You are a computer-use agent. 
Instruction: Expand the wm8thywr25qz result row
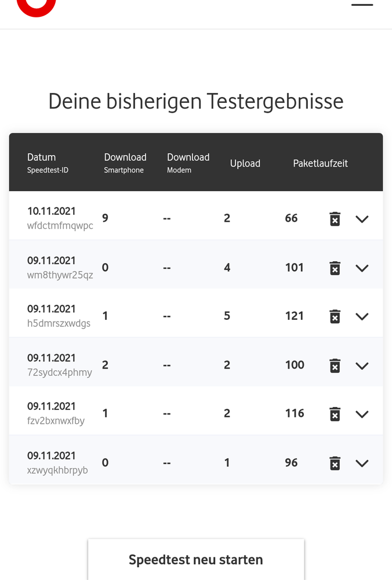[x=362, y=269]
